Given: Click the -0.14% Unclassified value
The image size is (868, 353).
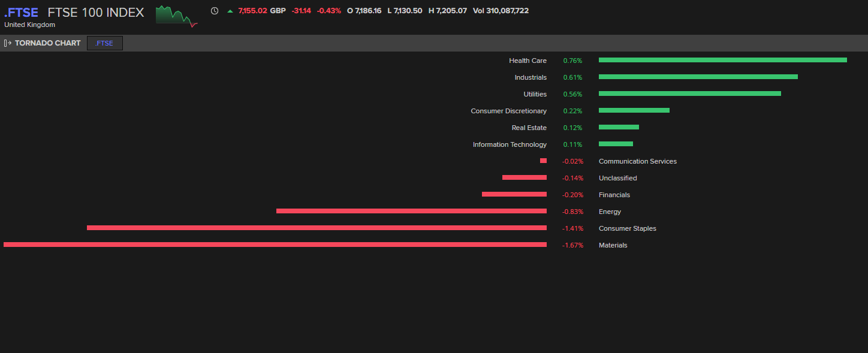Looking at the screenshot, I should (572, 178).
